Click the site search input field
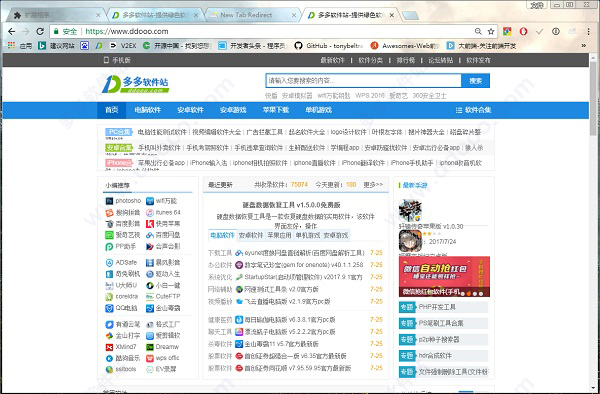The height and width of the screenshot is (394, 600). tap(364, 81)
